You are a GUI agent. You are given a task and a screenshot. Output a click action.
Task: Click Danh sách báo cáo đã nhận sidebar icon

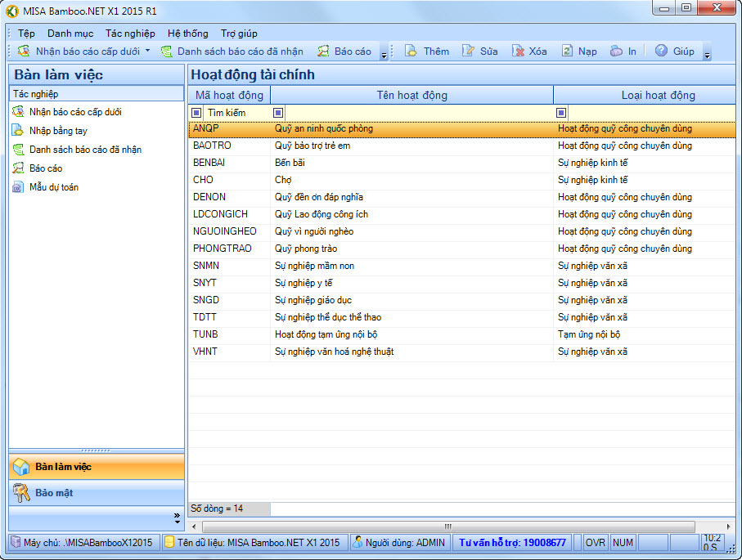click(19, 150)
